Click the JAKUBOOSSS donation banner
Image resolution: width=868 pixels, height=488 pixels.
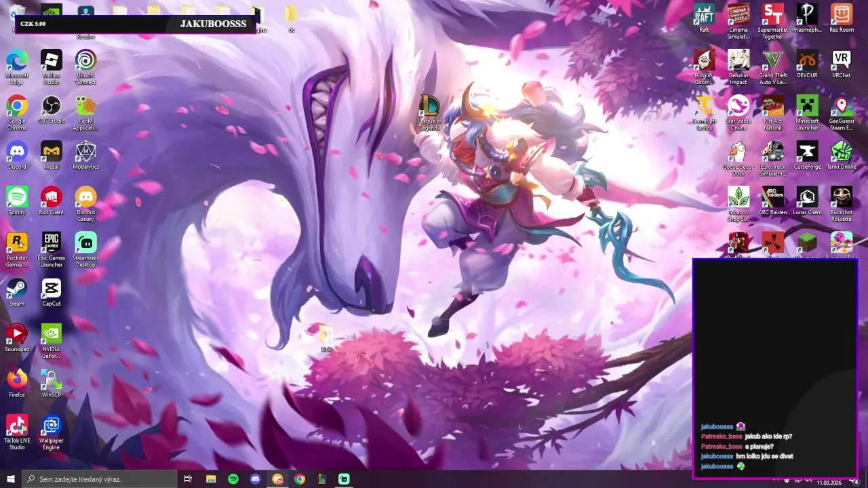135,24
